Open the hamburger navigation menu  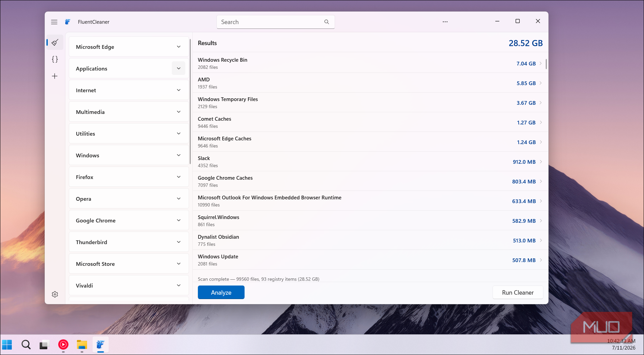click(x=54, y=22)
